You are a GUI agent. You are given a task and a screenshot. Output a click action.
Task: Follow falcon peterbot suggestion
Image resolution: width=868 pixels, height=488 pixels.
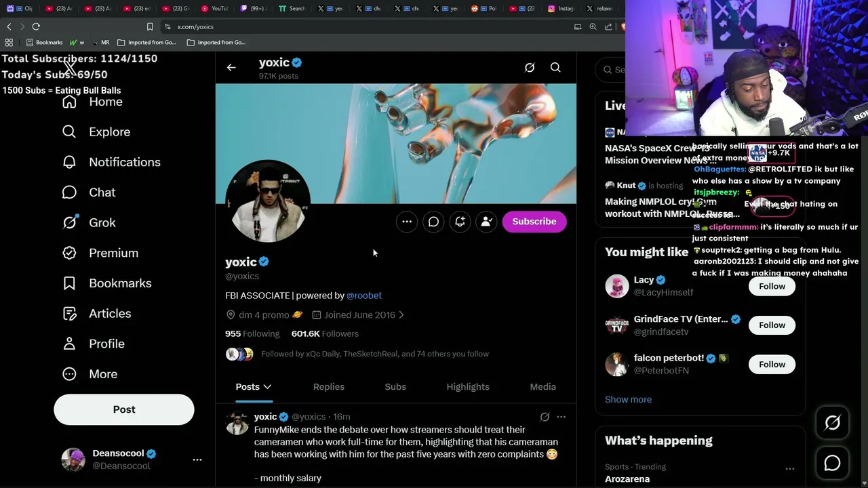772,365
